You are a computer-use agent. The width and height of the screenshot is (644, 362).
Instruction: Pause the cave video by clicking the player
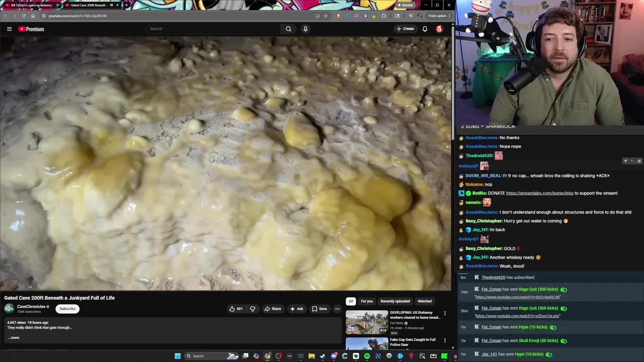[x=225, y=163]
